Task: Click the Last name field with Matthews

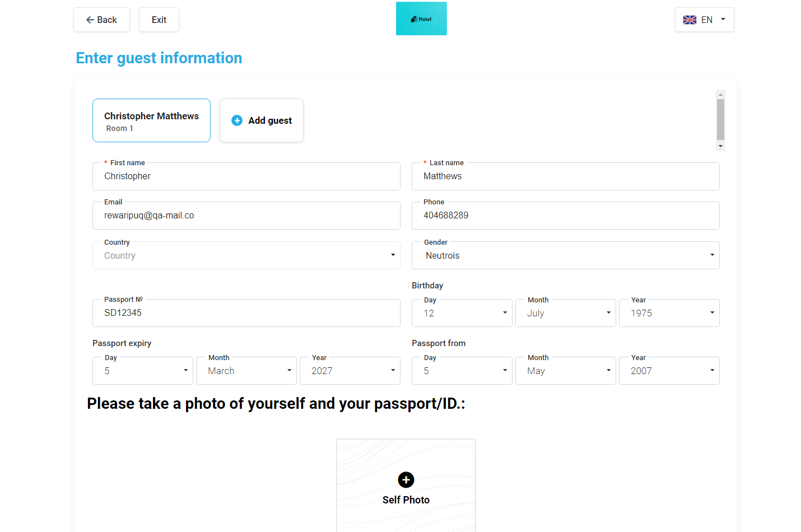Action: coord(566,176)
